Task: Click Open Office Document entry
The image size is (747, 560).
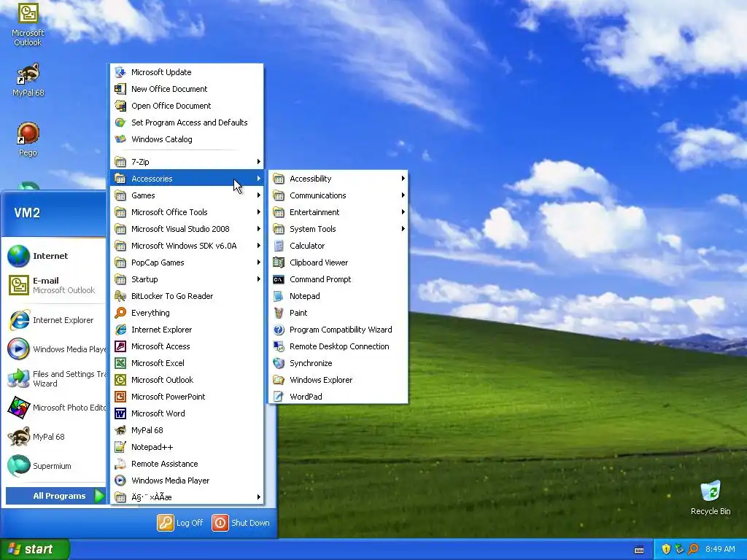Action: (187, 105)
